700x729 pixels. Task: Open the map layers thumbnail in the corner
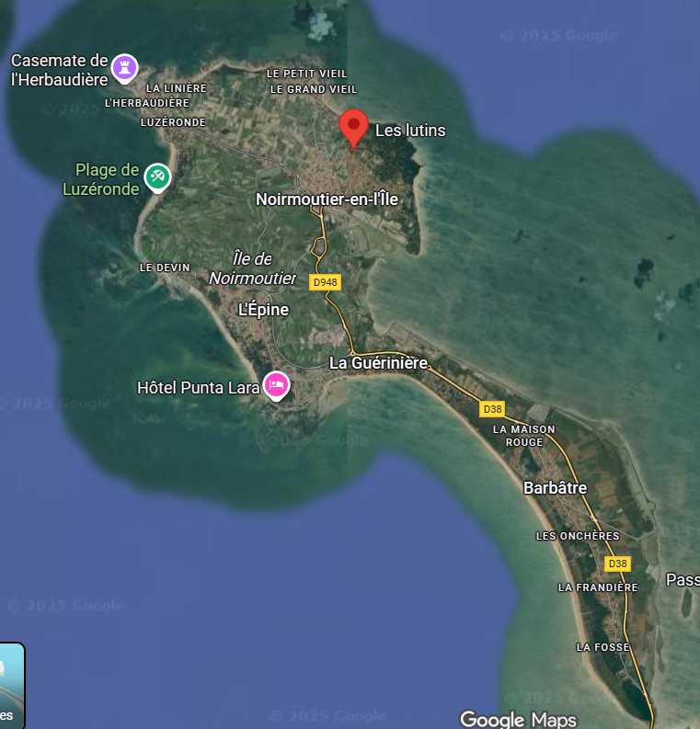tap(11, 685)
